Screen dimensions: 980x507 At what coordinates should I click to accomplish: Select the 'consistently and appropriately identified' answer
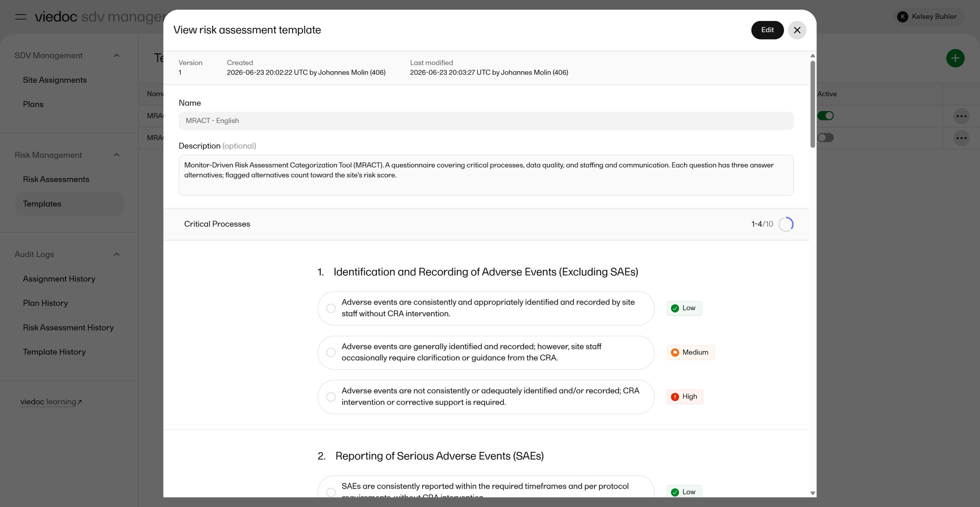[x=486, y=308]
